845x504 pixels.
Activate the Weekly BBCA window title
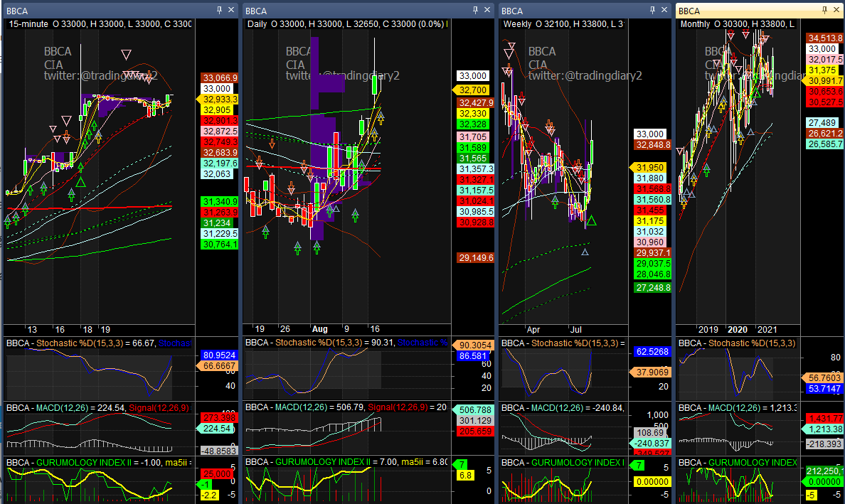click(512, 11)
